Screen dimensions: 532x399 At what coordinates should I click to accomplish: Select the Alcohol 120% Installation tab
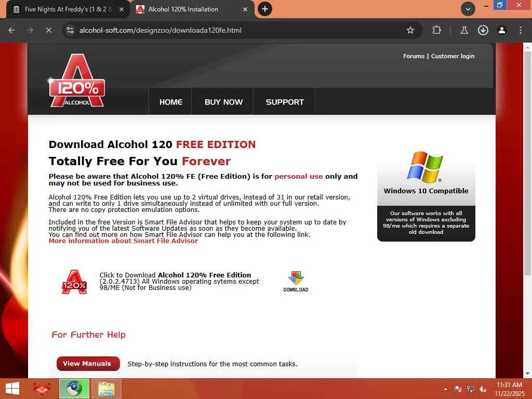click(192, 9)
